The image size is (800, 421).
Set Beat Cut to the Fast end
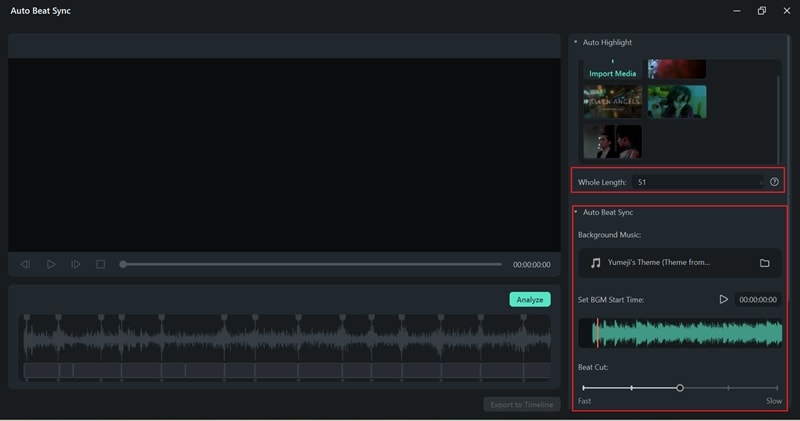tap(584, 388)
